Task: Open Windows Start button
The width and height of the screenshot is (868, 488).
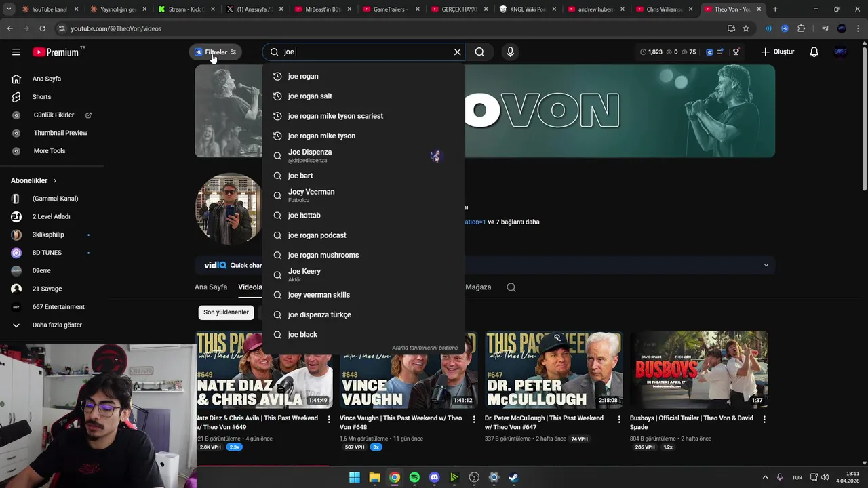Action: point(355,477)
